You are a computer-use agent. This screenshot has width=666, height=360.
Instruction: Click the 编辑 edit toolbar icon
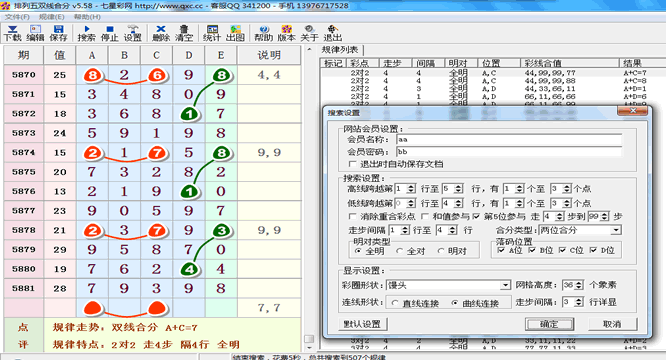pos(35,33)
